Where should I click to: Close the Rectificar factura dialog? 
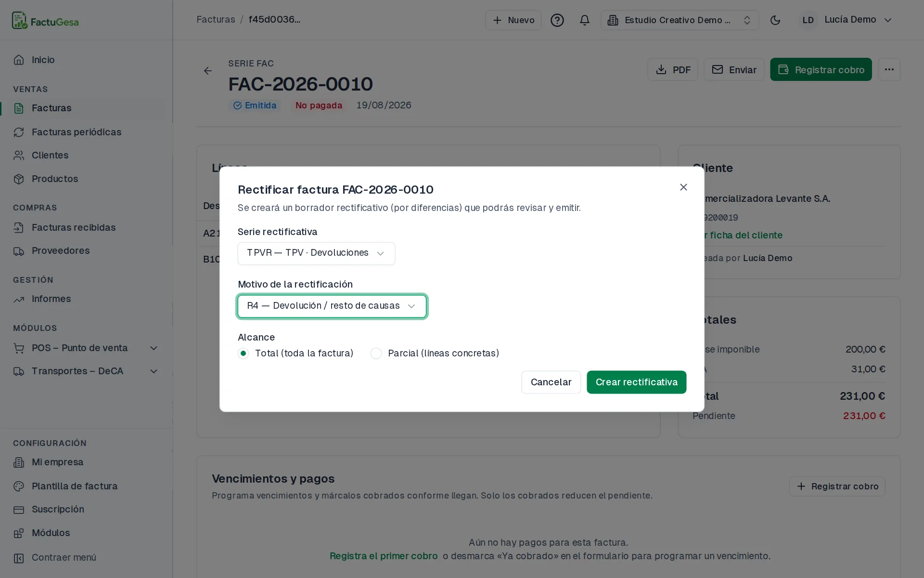pos(683,187)
